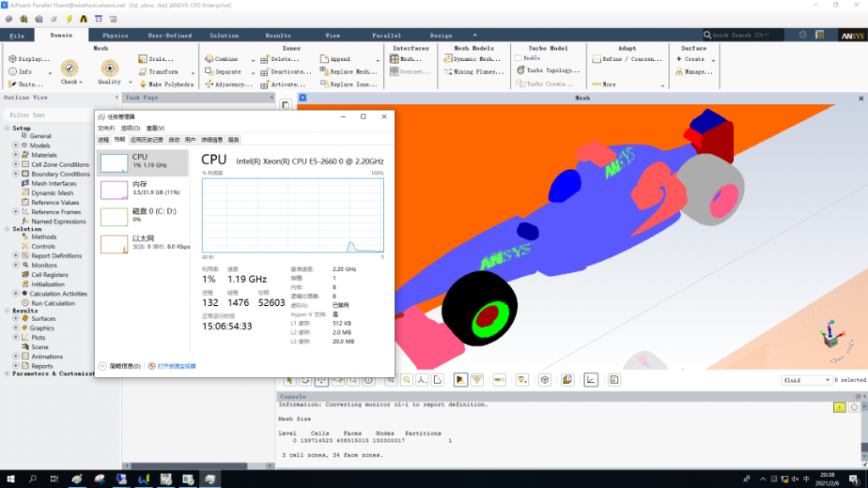This screenshot has width=868, height=488.
Task: Click the open Resource Monitor link
Action: pyautogui.click(x=175, y=366)
